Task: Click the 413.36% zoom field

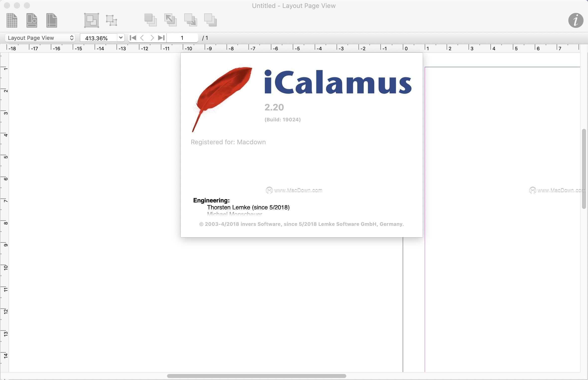Action: tap(99, 38)
